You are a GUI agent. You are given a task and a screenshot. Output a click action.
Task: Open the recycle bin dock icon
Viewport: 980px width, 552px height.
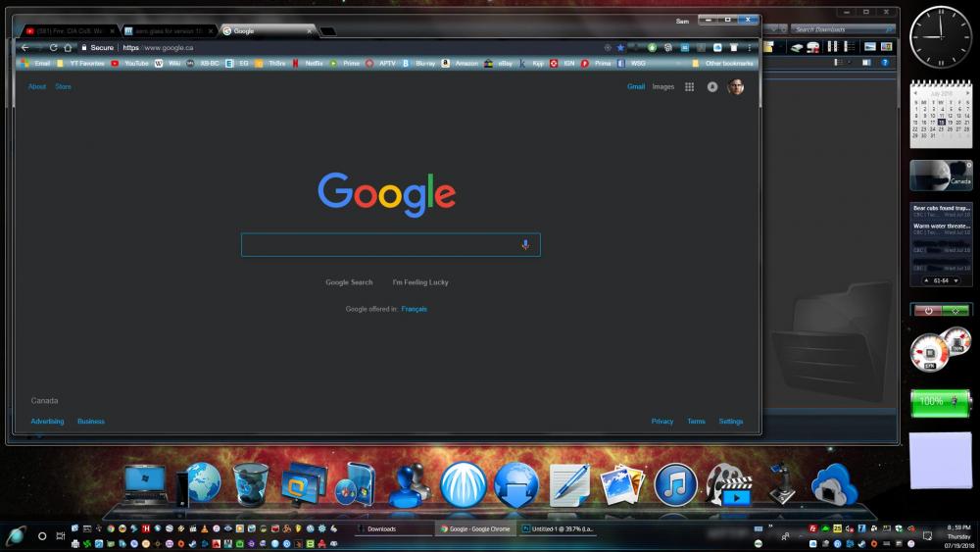click(251, 484)
